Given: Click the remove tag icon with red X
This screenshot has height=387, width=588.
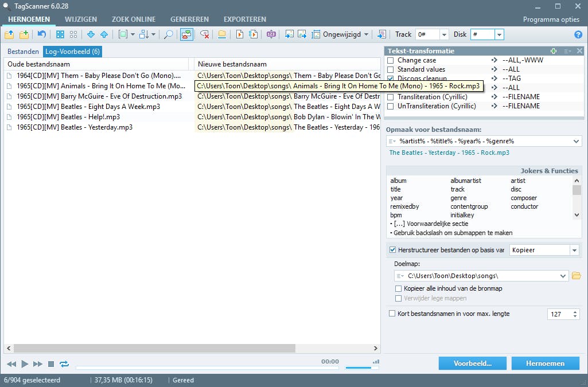Looking at the screenshot, I should 204,34.
